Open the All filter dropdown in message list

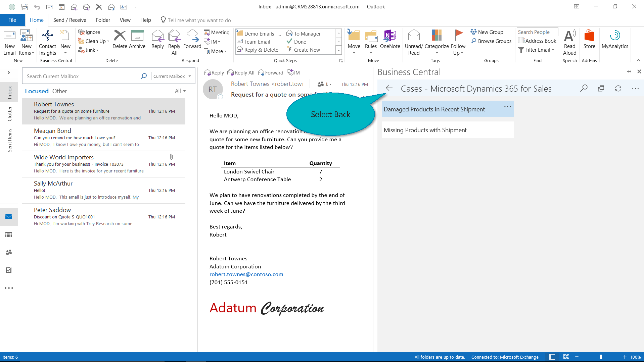click(x=180, y=91)
